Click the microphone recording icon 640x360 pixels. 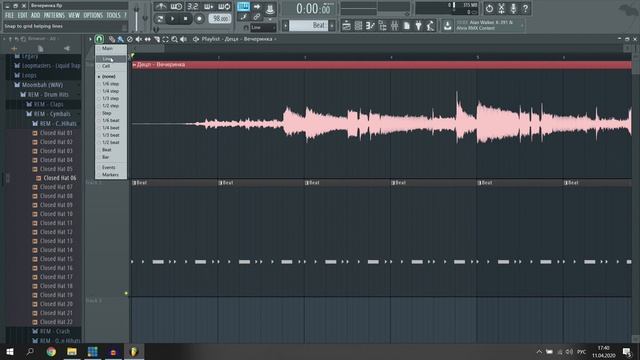pyautogui.click(x=513, y=8)
